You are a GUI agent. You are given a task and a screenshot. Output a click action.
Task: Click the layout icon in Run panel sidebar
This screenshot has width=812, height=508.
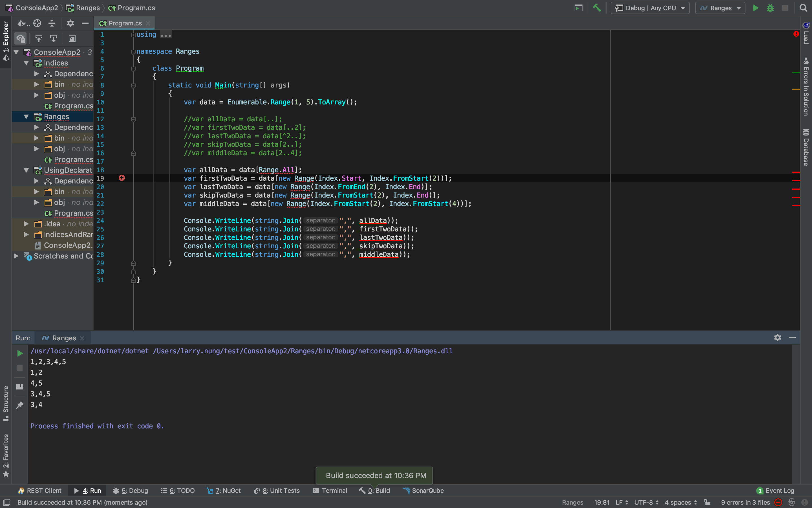pyautogui.click(x=20, y=387)
